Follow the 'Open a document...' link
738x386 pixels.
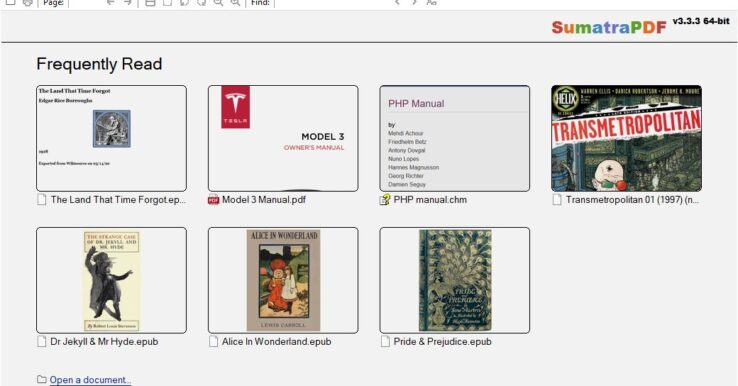point(90,380)
